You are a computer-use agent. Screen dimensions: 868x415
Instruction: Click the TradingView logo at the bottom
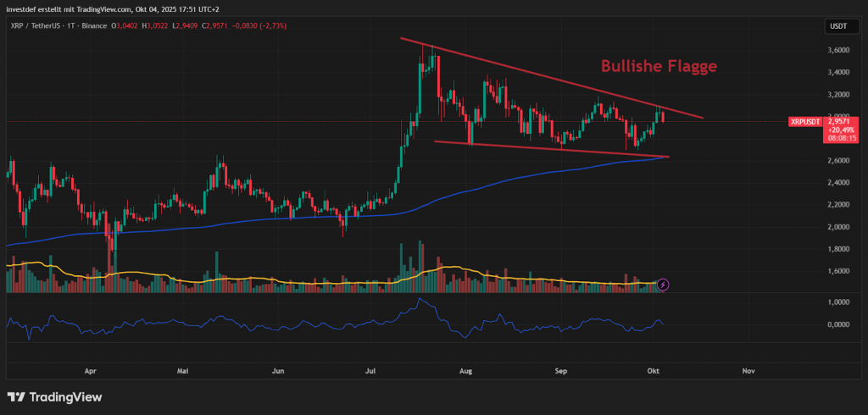(x=54, y=397)
